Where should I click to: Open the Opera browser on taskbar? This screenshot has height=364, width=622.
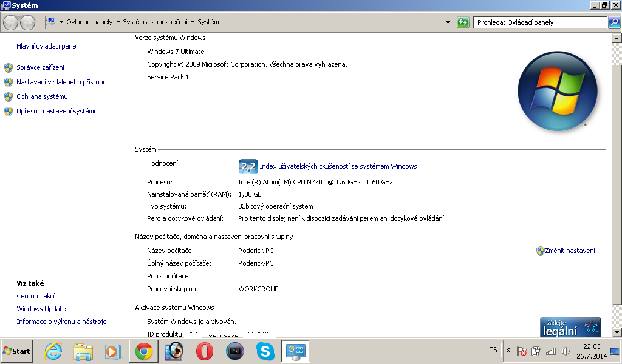pyautogui.click(x=205, y=351)
